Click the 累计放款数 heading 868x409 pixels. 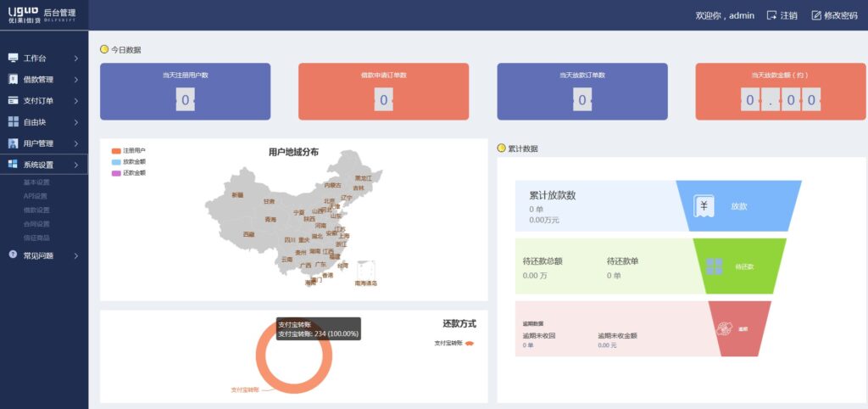click(553, 196)
